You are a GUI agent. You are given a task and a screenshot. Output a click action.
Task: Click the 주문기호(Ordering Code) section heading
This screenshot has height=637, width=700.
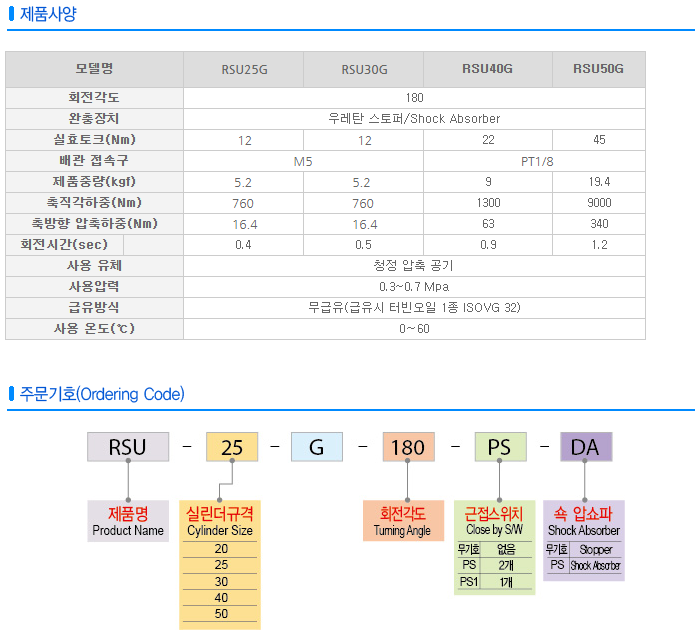[102, 394]
